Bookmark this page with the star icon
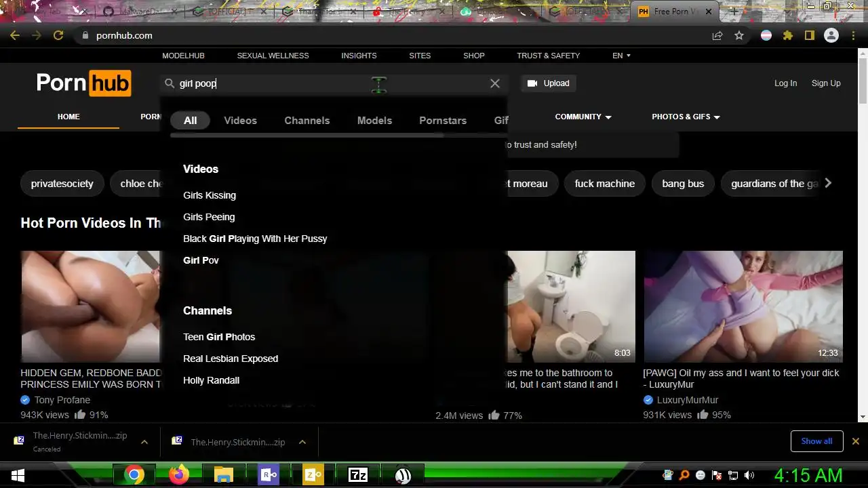 [x=739, y=35]
